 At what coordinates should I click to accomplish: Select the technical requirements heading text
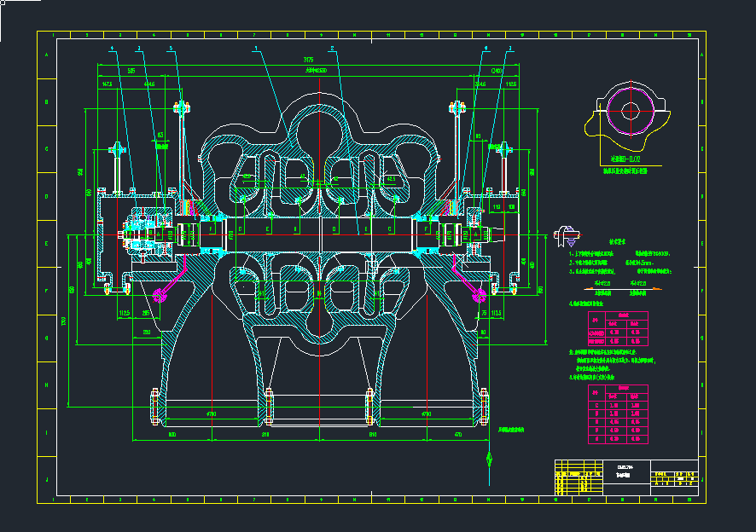618,242
